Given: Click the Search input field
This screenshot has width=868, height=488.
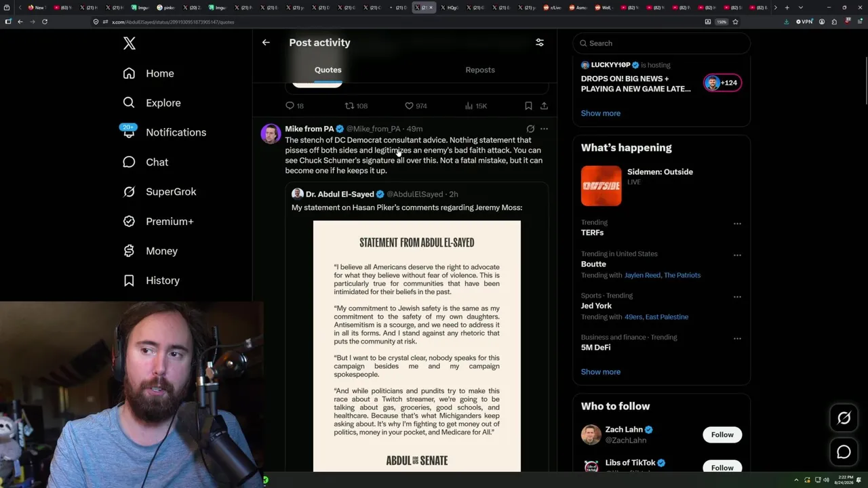Looking at the screenshot, I should (x=661, y=43).
